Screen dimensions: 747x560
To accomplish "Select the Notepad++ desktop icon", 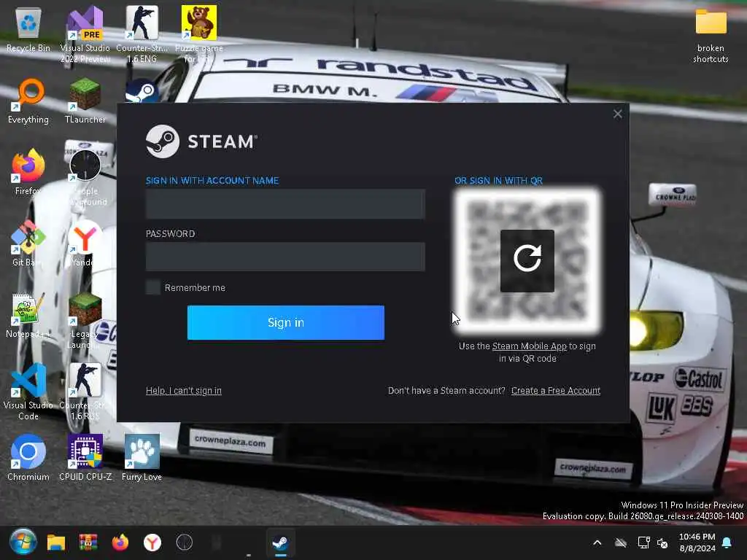I will pos(27,315).
